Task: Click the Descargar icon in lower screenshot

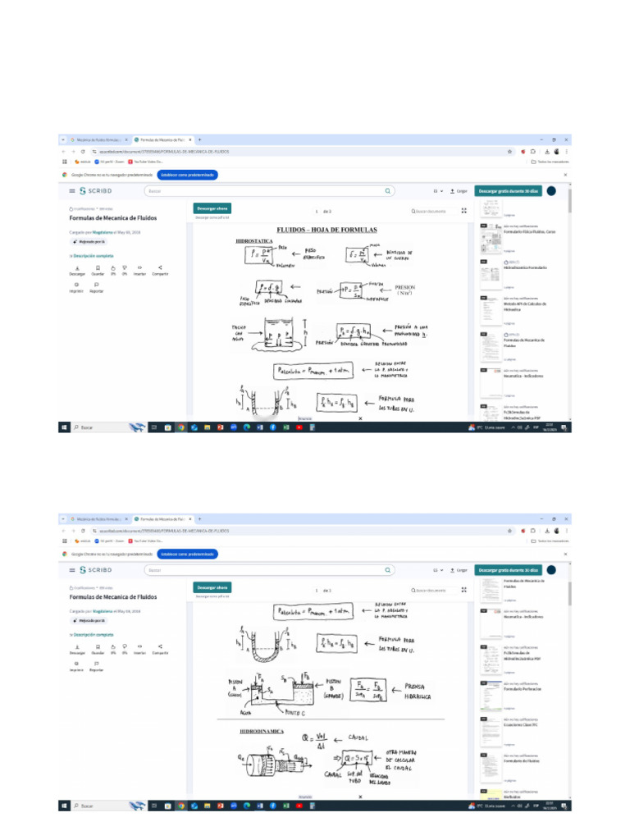Action: (x=77, y=646)
